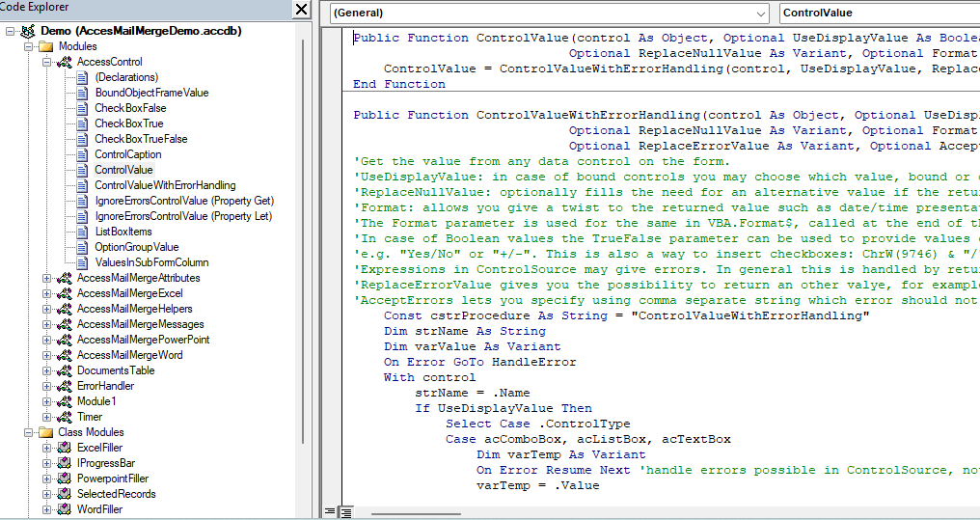980x520 pixels.
Task: Expand the AccessMailMergeAttributes module
Action: point(47,278)
